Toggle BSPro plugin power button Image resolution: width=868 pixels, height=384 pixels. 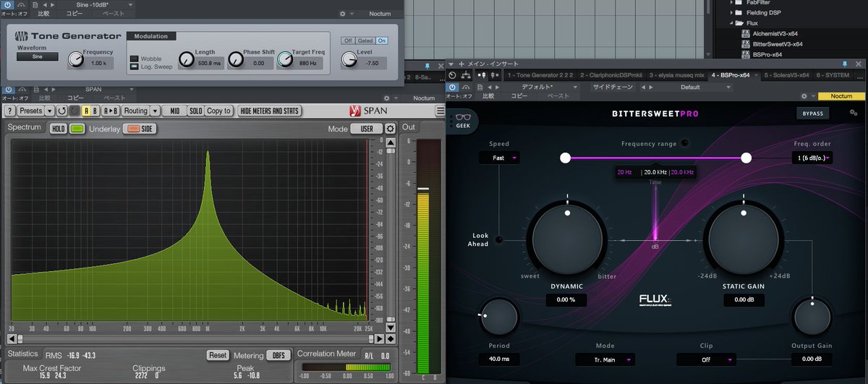(454, 87)
